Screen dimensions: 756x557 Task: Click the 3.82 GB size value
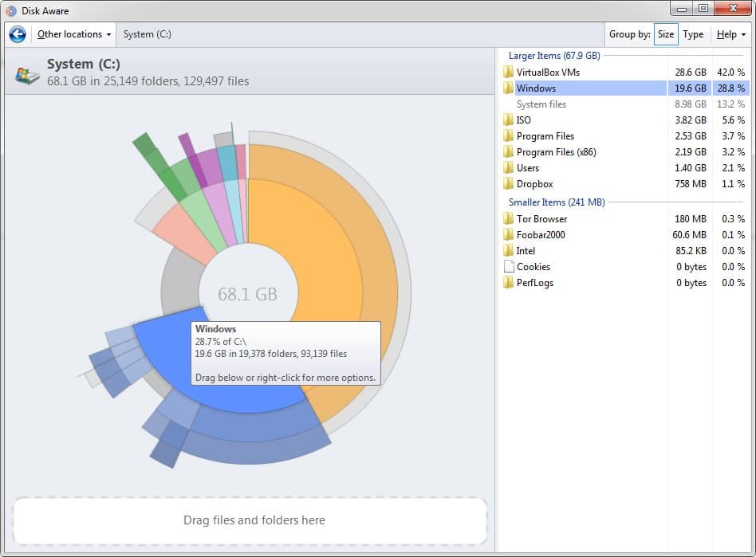691,120
